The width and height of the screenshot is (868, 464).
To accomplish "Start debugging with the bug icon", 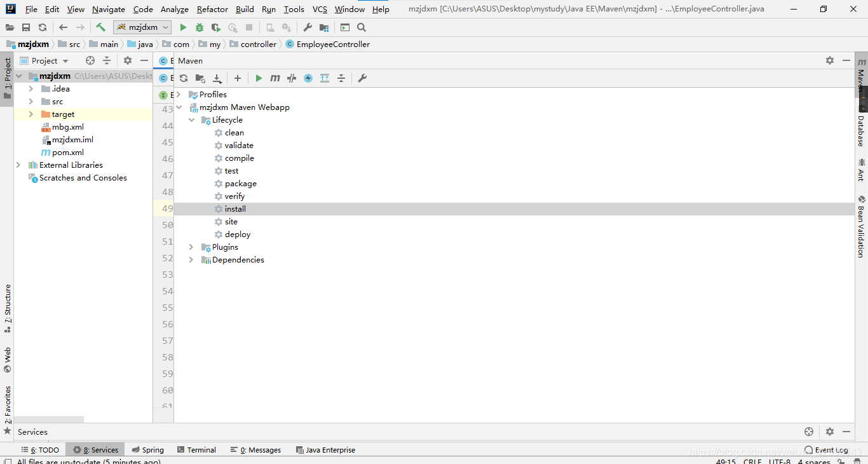I will coord(200,27).
